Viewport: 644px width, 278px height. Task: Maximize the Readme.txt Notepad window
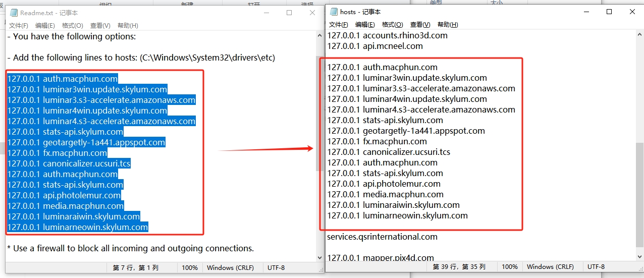pyautogui.click(x=289, y=13)
